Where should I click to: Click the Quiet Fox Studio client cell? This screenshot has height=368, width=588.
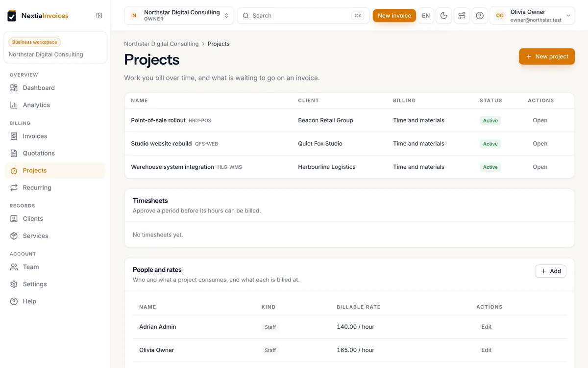point(320,144)
